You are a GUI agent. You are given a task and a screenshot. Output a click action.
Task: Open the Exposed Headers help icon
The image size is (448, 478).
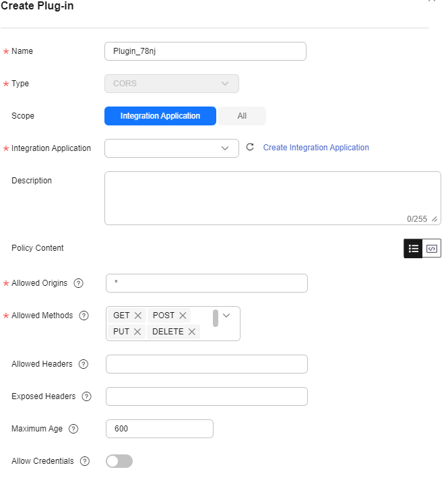click(x=86, y=396)
